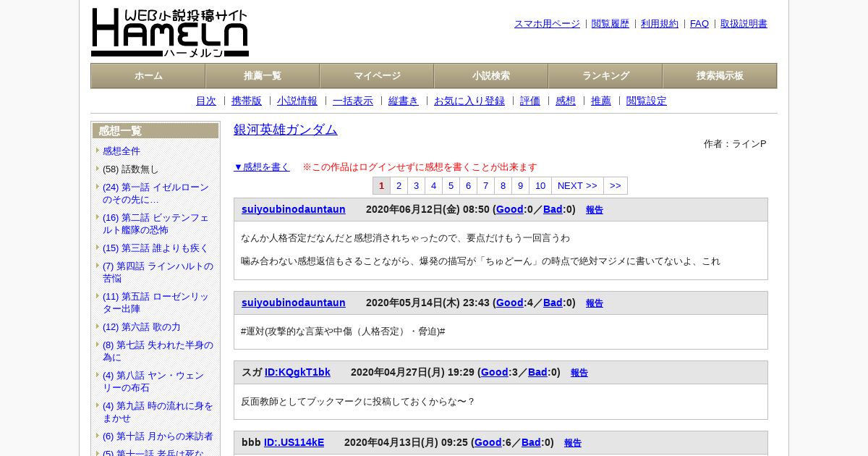This screenshot has width=868, height=456.
Task: Choose 一括表示 in the sub menu
Action: point(353,101)
